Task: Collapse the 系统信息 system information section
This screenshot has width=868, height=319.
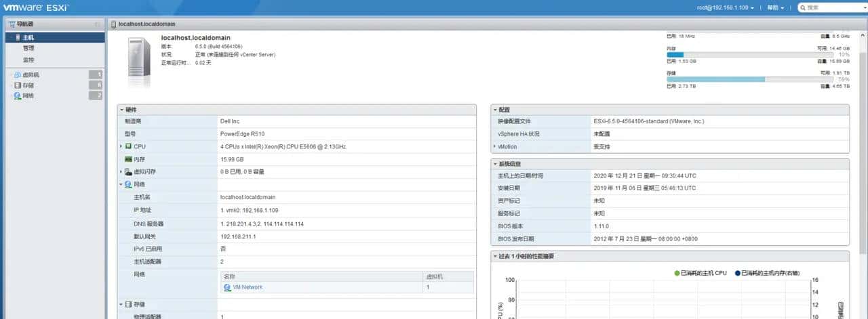Action: tap(494, 164)
